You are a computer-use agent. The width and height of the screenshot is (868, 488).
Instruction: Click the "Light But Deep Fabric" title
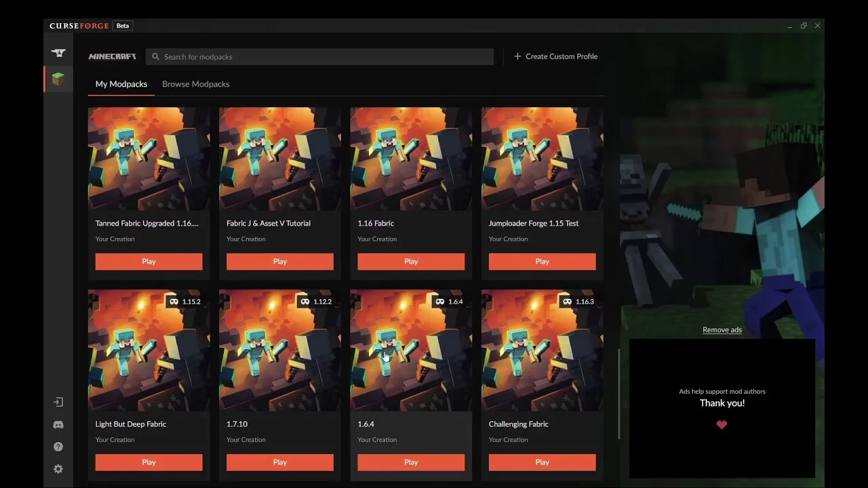point(131,424)
